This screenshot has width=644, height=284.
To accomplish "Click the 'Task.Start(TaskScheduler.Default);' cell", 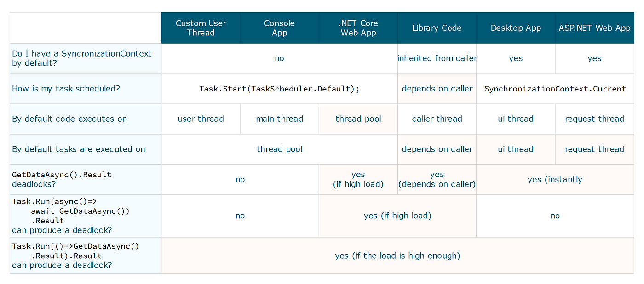I will 279,89.
